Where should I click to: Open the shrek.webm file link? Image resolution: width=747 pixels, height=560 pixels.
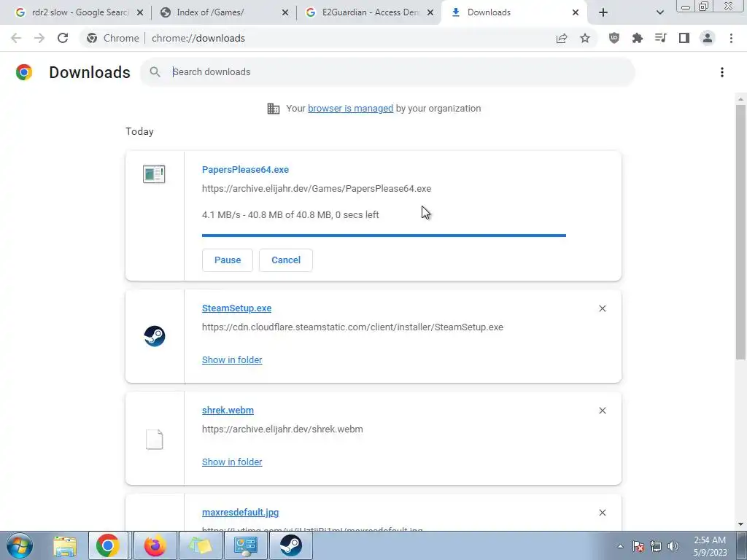228,410
